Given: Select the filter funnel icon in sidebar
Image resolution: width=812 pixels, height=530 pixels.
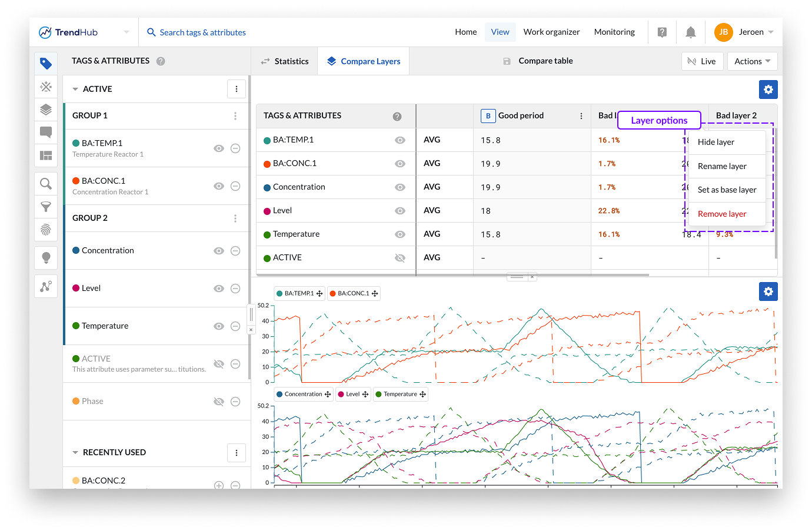Looking at the screenshot, I should 46,207.
